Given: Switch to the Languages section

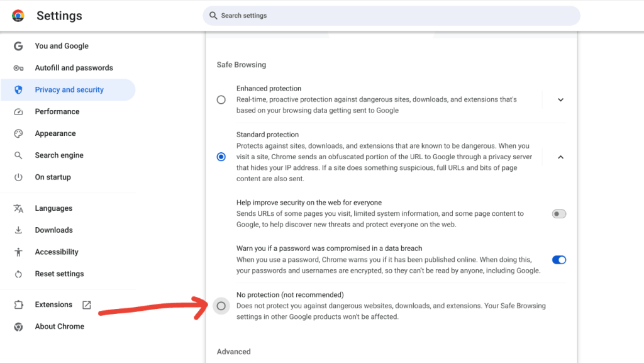Looking at the screenshot, I should pos(53,208).
